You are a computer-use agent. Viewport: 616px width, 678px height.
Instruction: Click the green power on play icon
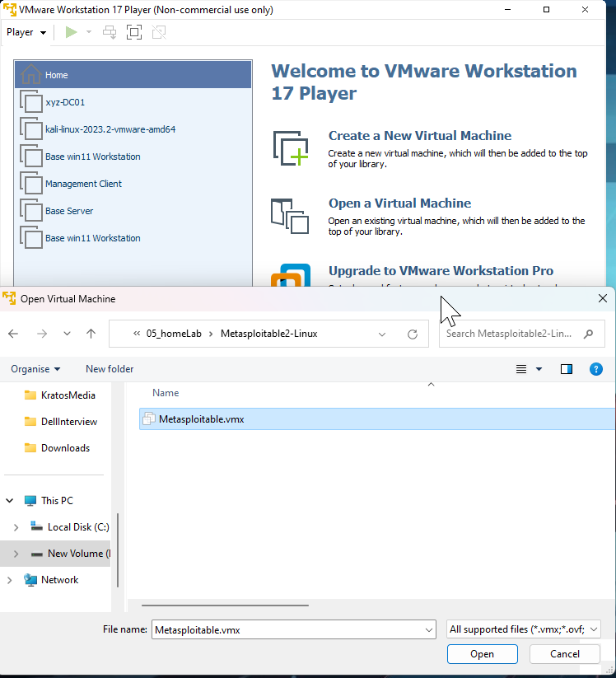pyautogui.click(x=71, y=32)
